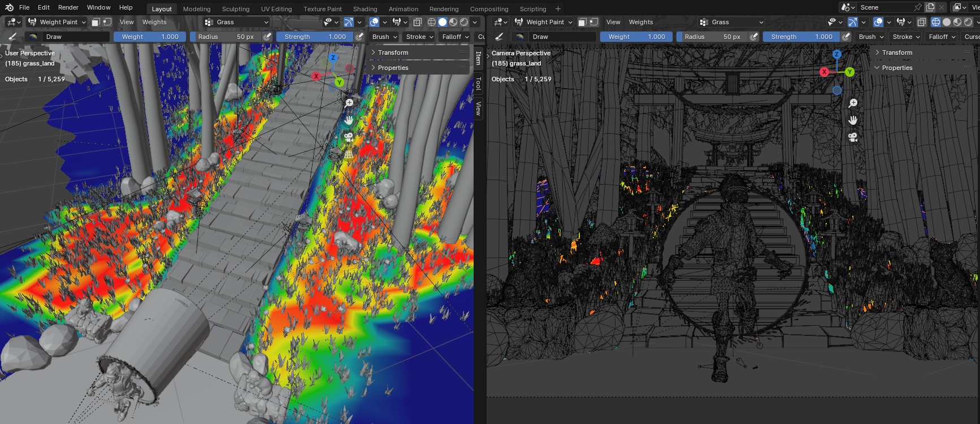Click the pan hand icon in left viewport
The height and width of the screenshot is (424, 980).
(349, 120)
